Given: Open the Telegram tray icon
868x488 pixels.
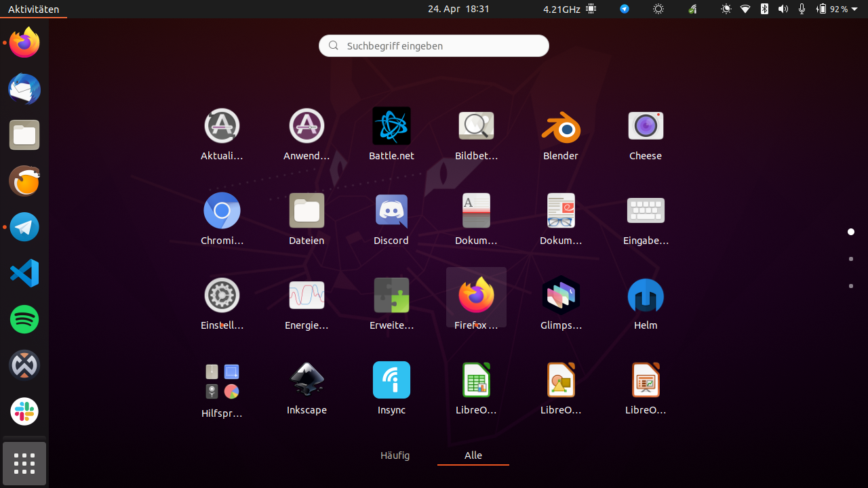Looking at the screenshot, I should [625, 9].
